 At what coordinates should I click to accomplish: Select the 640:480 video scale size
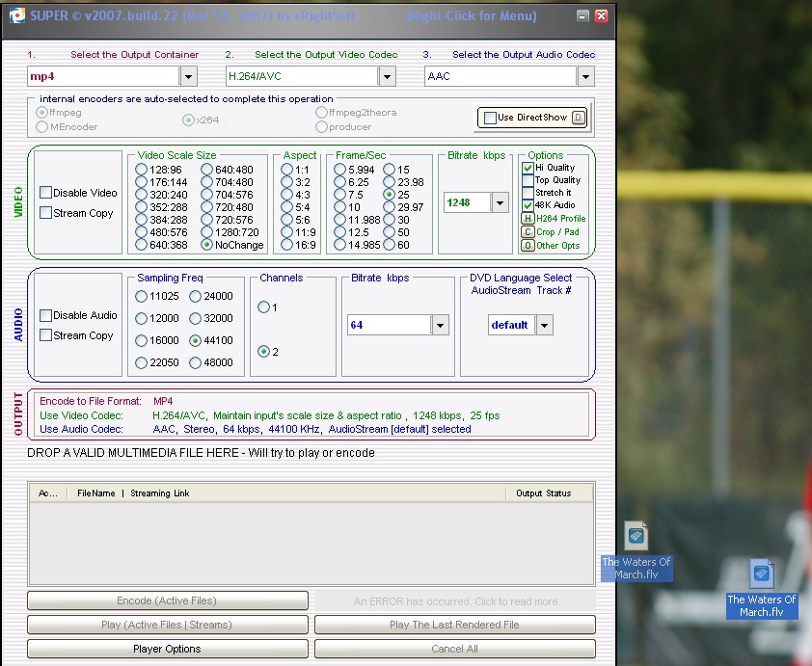(206, 170)
